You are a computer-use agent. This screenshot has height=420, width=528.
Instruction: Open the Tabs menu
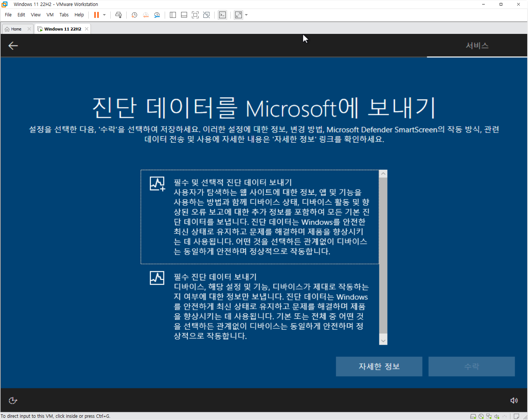click(64, 15)
